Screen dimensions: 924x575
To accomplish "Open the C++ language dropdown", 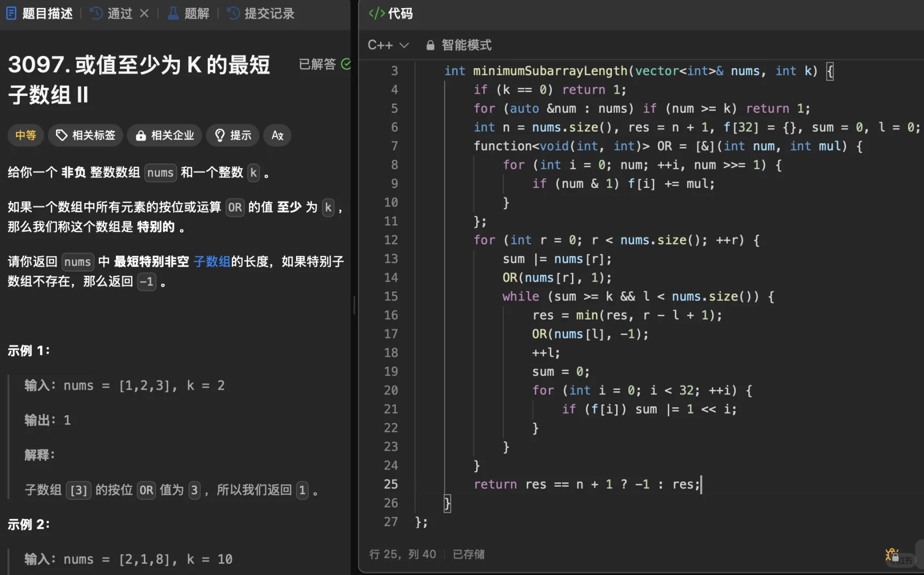I will tap(388, 45).
